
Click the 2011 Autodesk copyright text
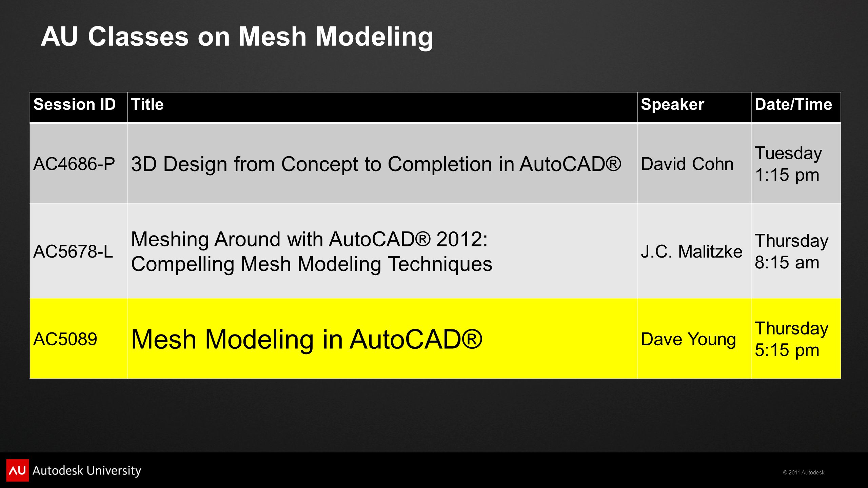click(x=804, y=472)
